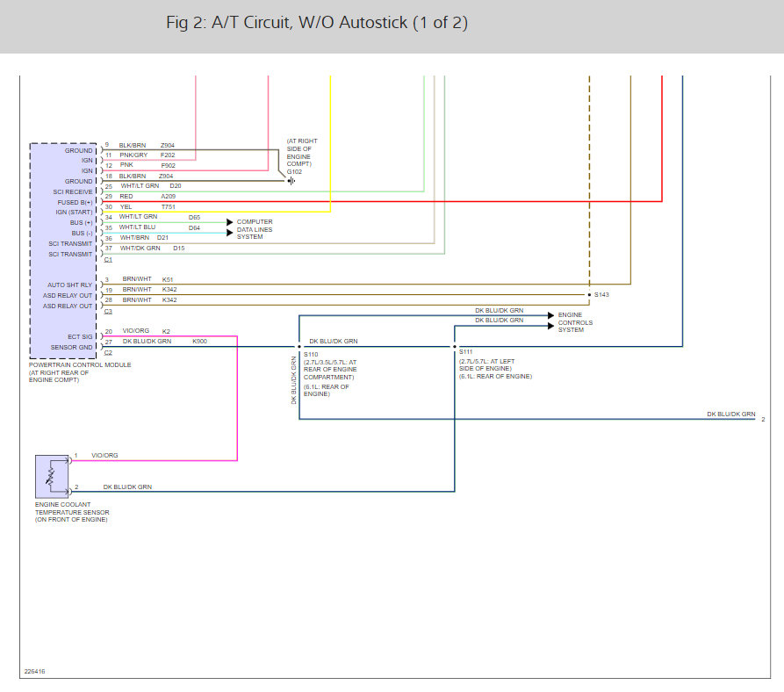Click the G102 ground symbol

click(x=291, y=180)
